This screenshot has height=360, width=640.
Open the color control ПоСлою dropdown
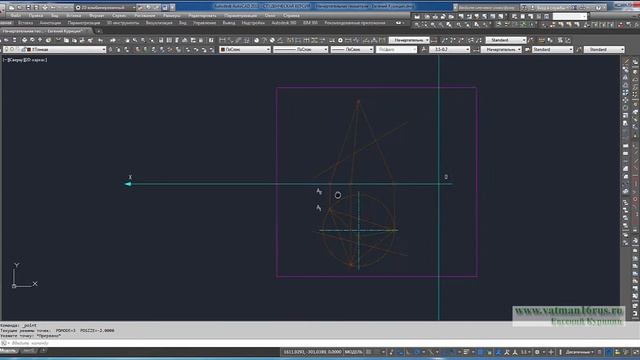[x=245, y=49]
